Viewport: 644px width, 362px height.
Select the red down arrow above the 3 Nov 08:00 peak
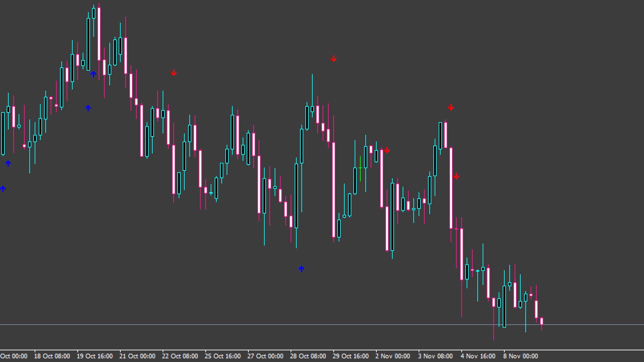451,108
